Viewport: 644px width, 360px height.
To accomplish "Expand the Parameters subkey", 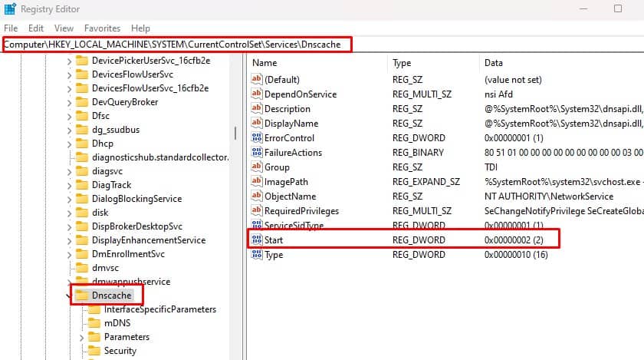I will pos(81,338).
